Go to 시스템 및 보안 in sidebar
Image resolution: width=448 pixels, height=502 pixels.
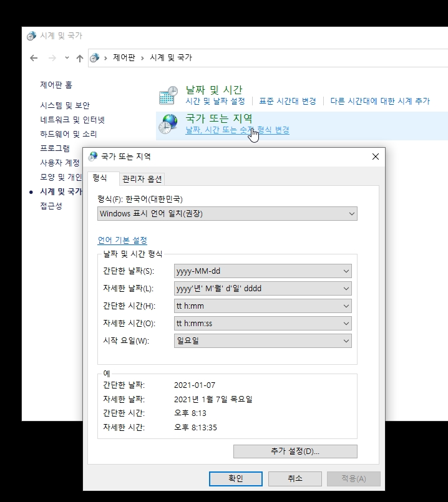pyautogui.click(x=65, y=105)
